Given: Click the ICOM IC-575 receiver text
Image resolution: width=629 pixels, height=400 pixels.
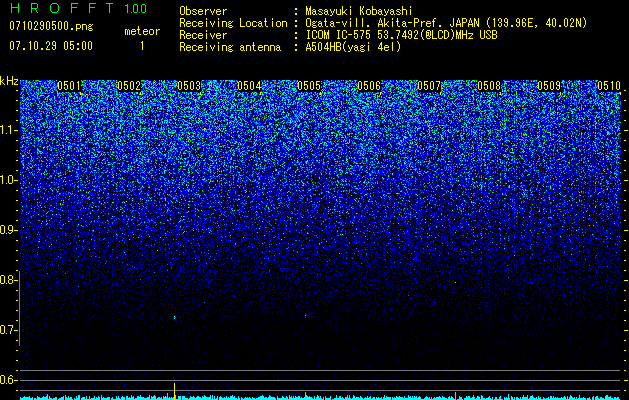Looking at the screenshot, I should pos(401,35).
